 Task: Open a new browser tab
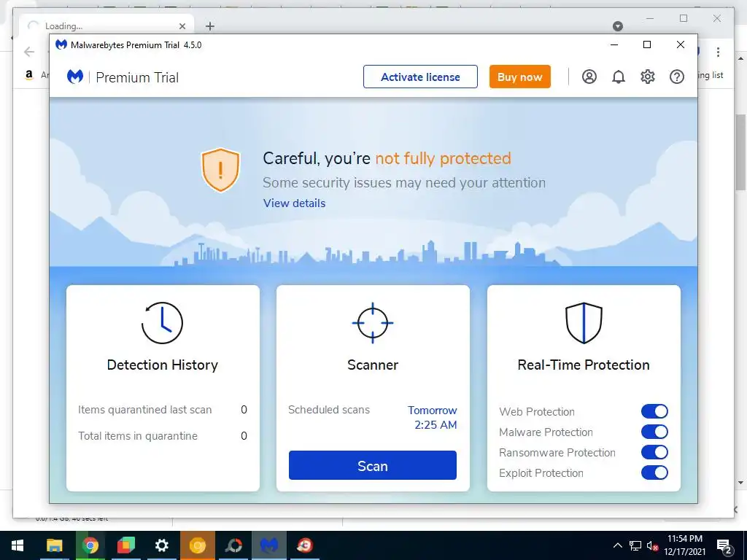210,26
